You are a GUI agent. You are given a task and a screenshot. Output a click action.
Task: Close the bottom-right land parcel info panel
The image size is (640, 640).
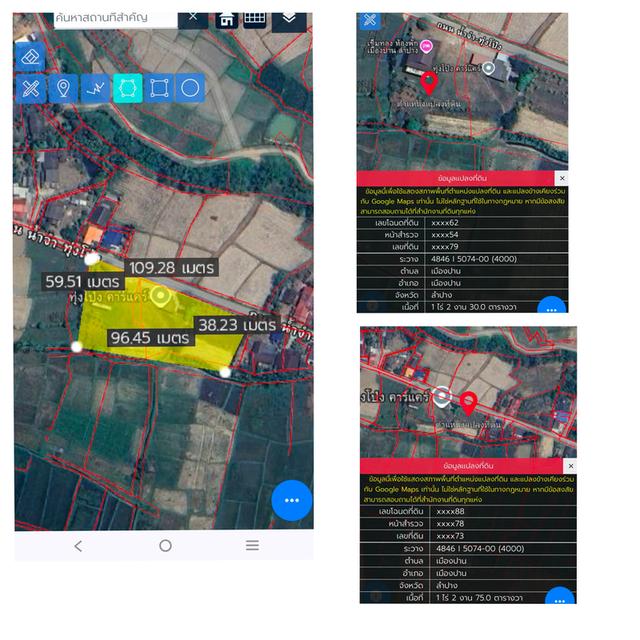[570, 467]
